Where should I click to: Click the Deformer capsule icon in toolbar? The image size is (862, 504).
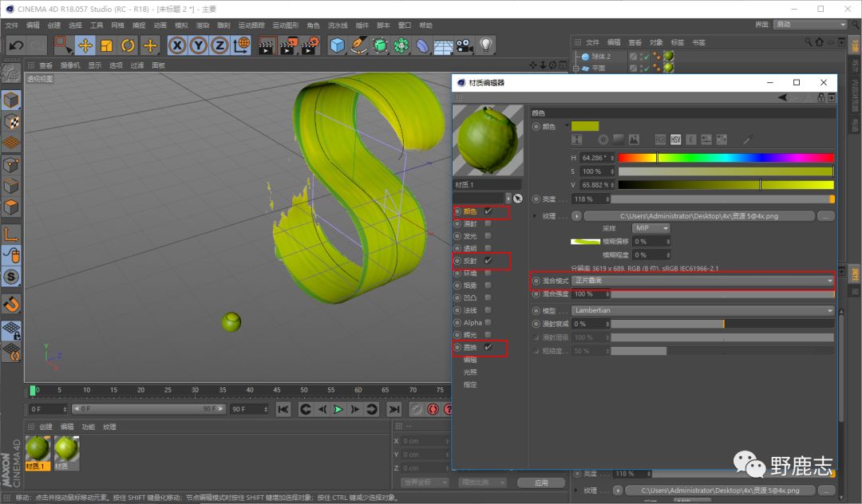coord(423,45)
